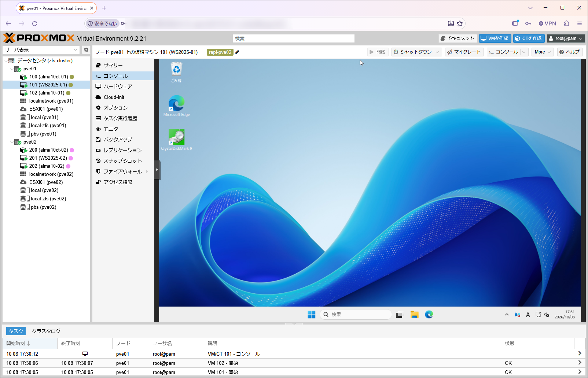Open the ハードウェア menu item
588x378 pixels.
point(123,86)
